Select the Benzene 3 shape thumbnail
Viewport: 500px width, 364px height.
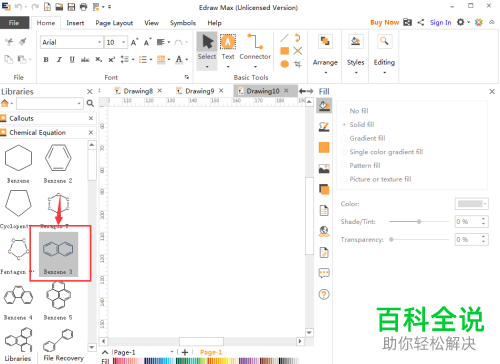(x=58, y=254)
